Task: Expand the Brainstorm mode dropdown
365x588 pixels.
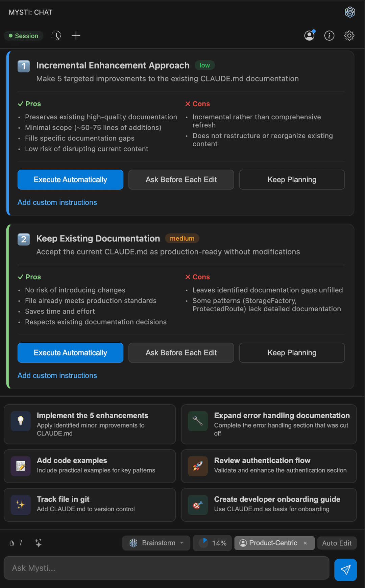Action: coord(156,543)
